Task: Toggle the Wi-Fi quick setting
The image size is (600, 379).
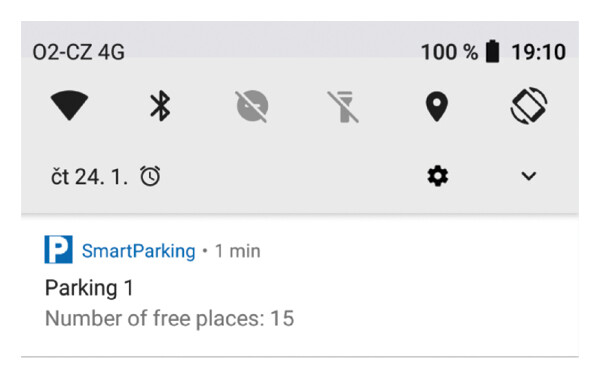Action: [69, 105]
